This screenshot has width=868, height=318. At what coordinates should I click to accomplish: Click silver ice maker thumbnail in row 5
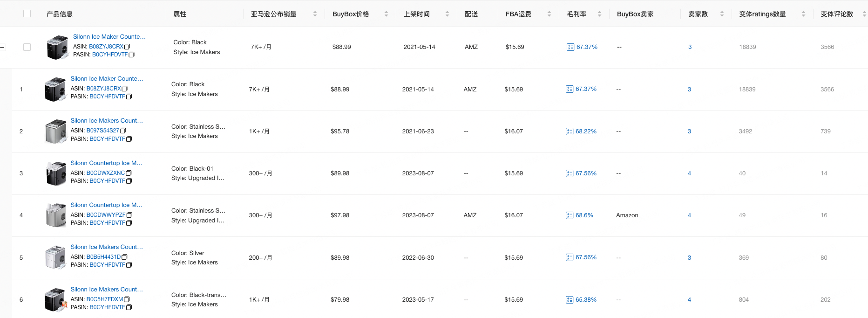[x=56, y=257]
